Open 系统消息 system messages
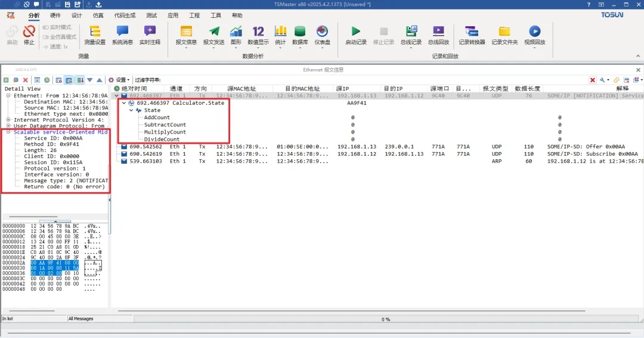Screen dimensions: 644x338 coord(122,35)
